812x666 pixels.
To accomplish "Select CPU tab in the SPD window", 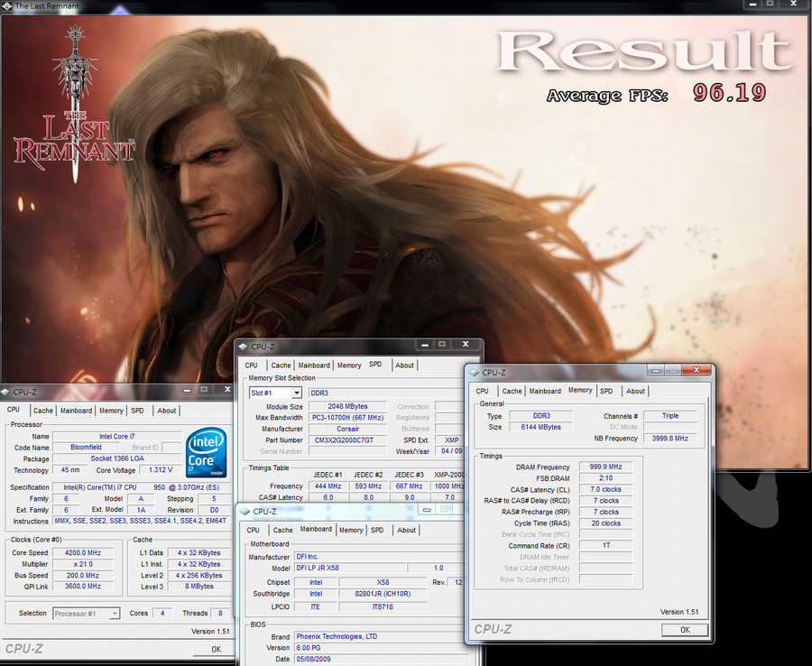I will click(x=251, y=365).
